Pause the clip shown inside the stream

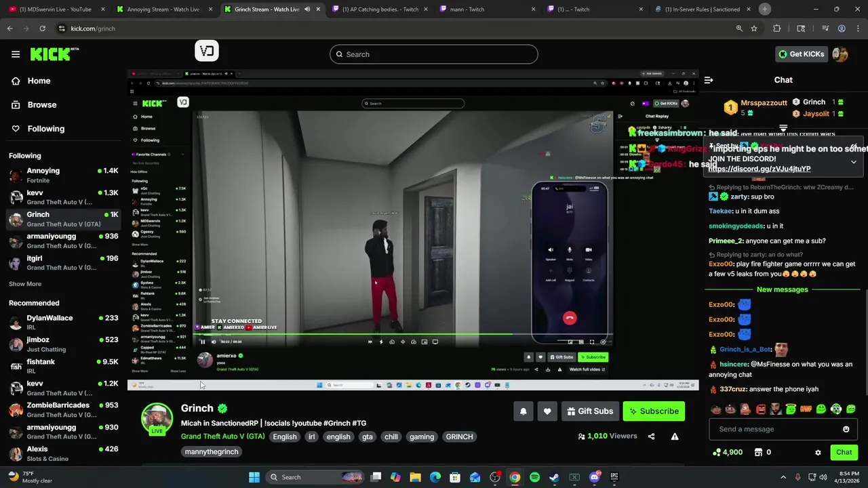tap(202, 342)
